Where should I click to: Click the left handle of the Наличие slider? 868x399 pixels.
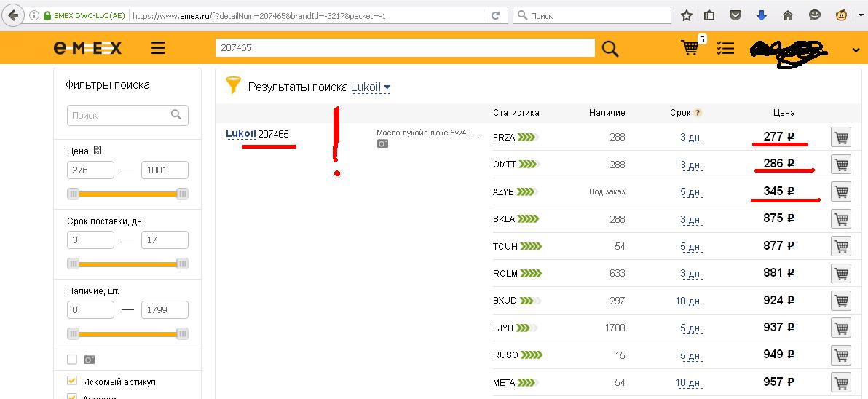(x=73, y=334)
